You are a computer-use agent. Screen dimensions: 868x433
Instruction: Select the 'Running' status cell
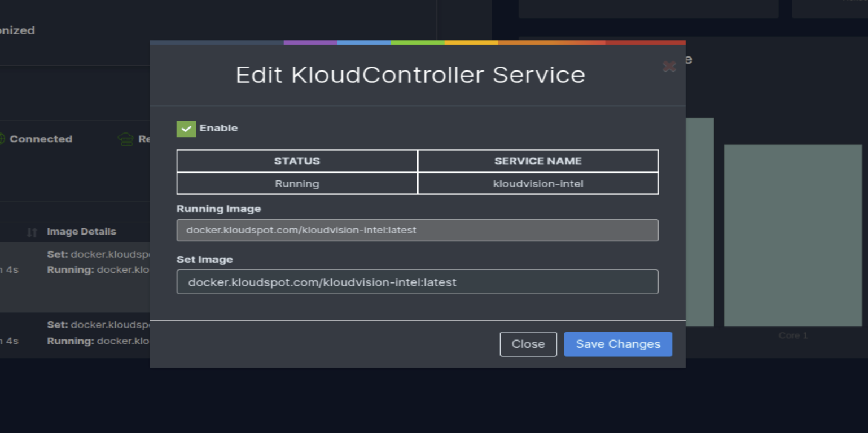coord(297,183)
